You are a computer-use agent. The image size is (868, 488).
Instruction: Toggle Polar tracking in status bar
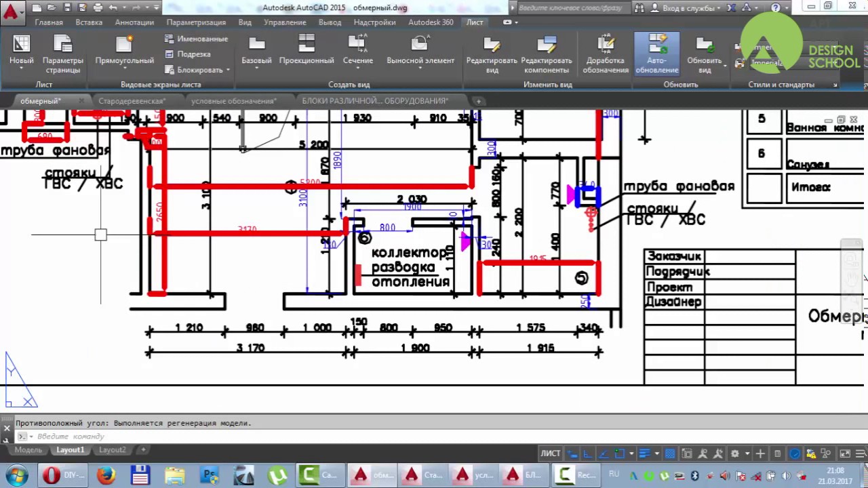tap(602, 453)
